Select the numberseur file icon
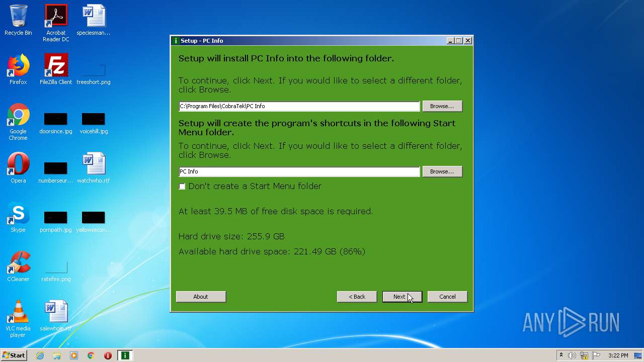Viewport: 644px width, 362px height. click(56, 172)
